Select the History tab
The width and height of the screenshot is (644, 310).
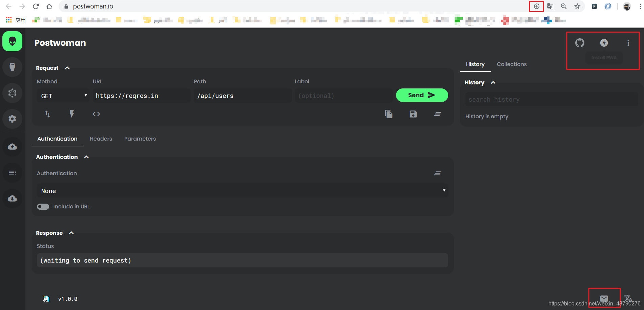click(475, 64)
